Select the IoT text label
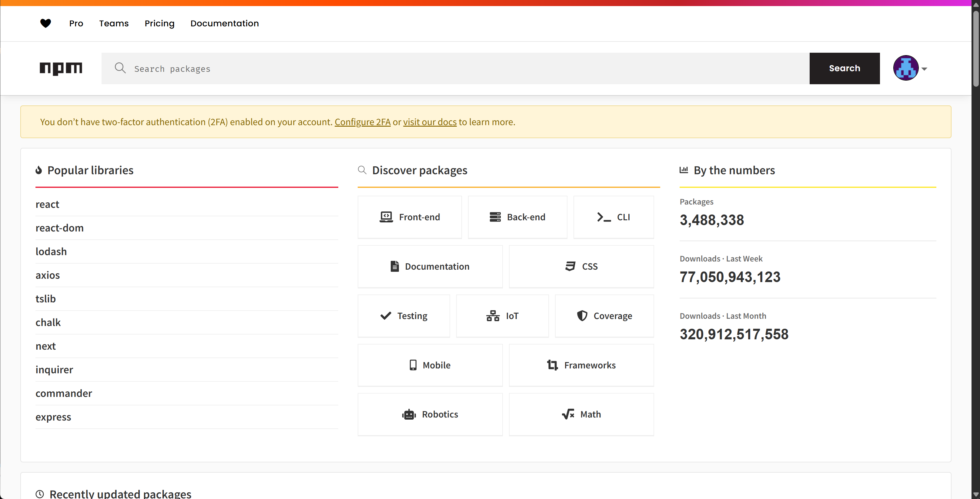 (x=512, y=316)
